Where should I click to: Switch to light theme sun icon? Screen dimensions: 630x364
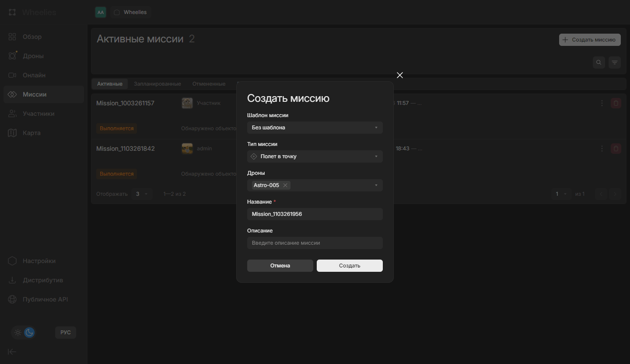click(18, 333)
